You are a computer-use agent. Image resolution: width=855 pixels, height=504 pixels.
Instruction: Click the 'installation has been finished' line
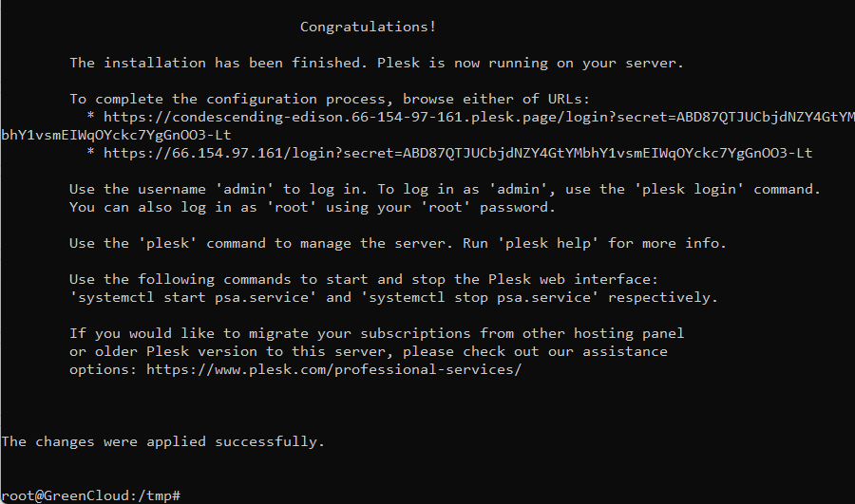pyautogui.click(x=376, y=64)
